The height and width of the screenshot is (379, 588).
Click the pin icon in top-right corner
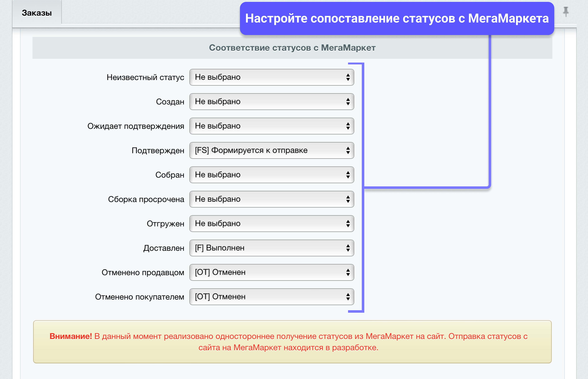pyautogui.click(x=566, y=12)
